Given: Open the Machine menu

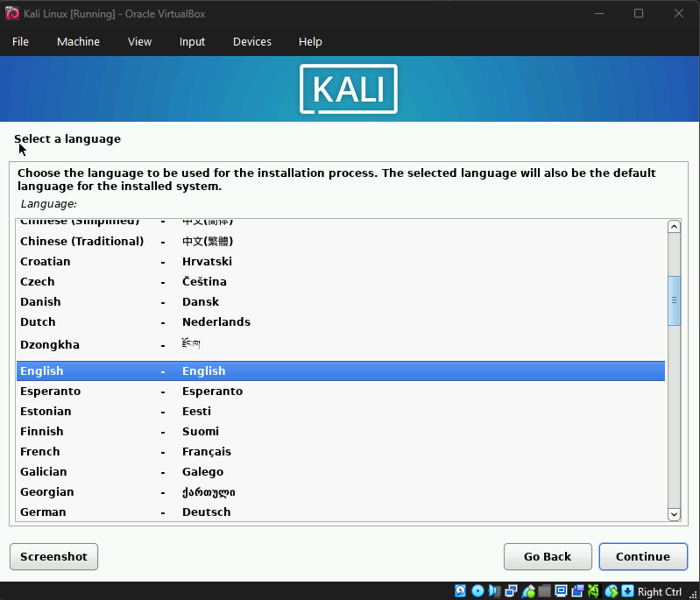Looking at the screenshot, I should [x=78, y=41].
